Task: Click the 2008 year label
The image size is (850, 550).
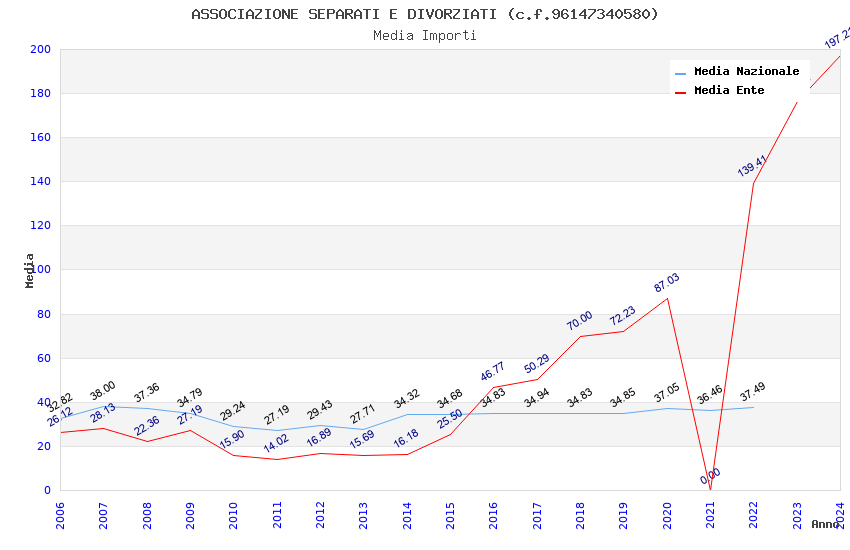Action: coord(147,515)
